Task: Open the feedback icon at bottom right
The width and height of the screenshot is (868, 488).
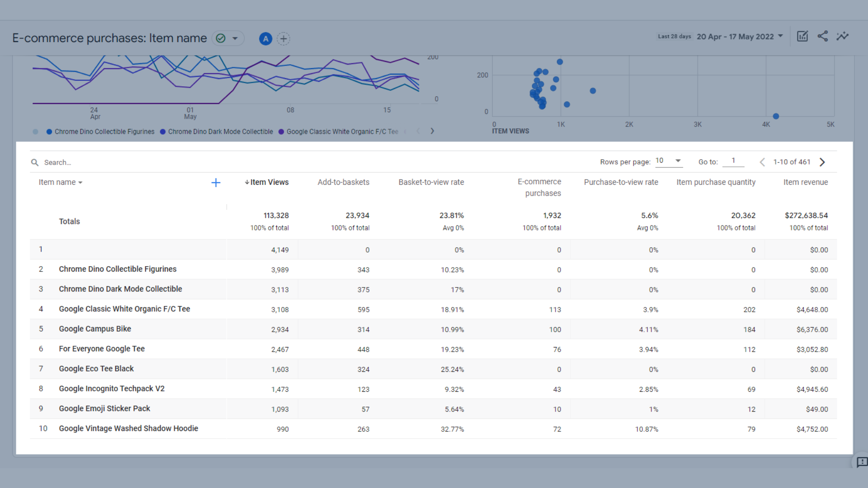Action: (x=862, y=462)
